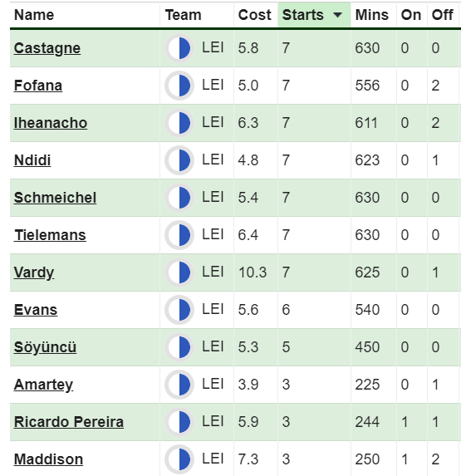Screen dimensions: 461x476
Task: Click the team badge icon beside Söyüncü
Action: click(179, 347)
